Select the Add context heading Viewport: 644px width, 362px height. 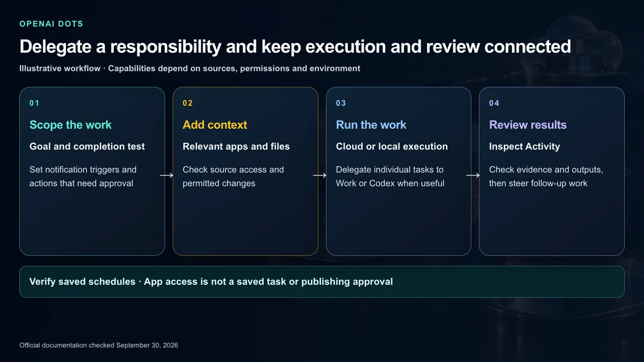(x=215, y=125)
